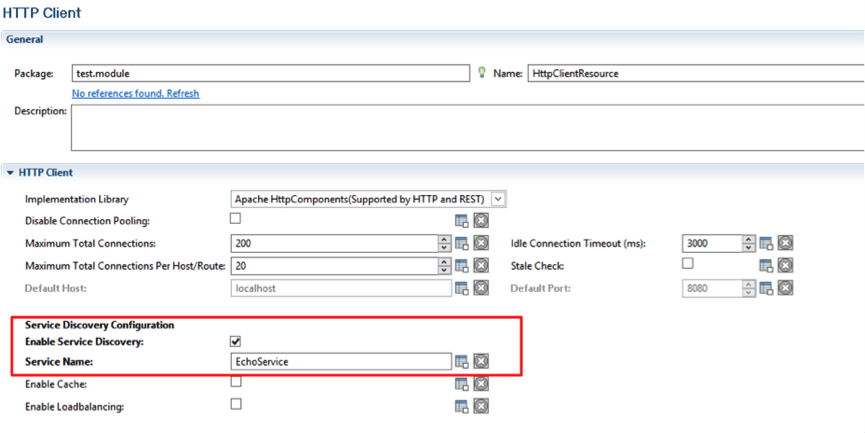The height and width of the screenshot is (433, 865).
Task: Click clear icon beside Enable Loadbalancing
Action: [x=481, y=407]
